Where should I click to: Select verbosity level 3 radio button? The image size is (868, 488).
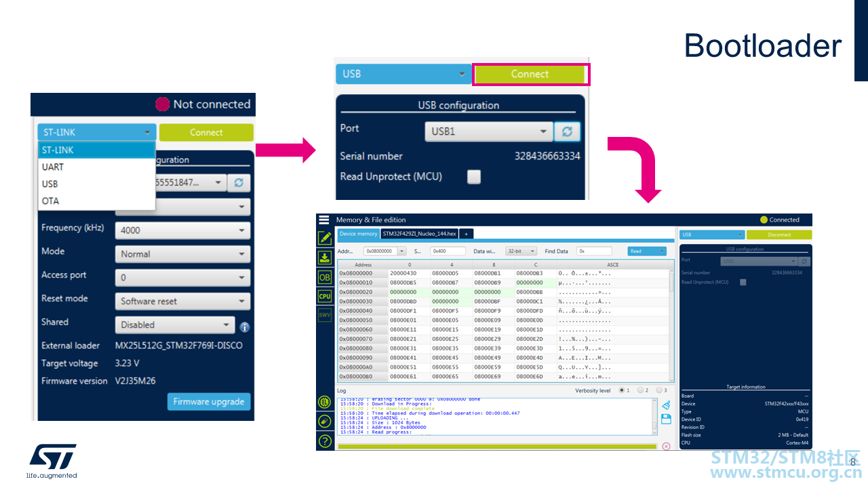pyautogui.click(x=659, y=390)
